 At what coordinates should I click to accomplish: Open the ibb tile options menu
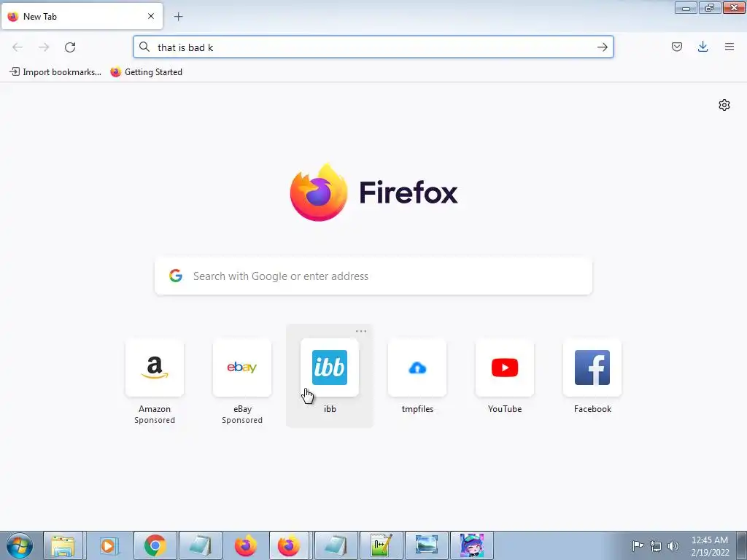click(x=361, y=331)
